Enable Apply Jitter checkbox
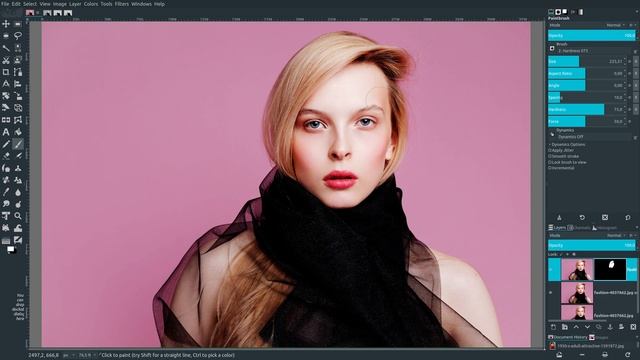 (550, 150)
